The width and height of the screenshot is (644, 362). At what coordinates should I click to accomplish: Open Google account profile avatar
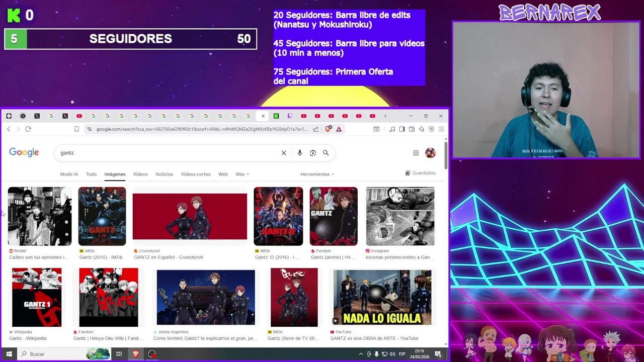click(430, 153)
